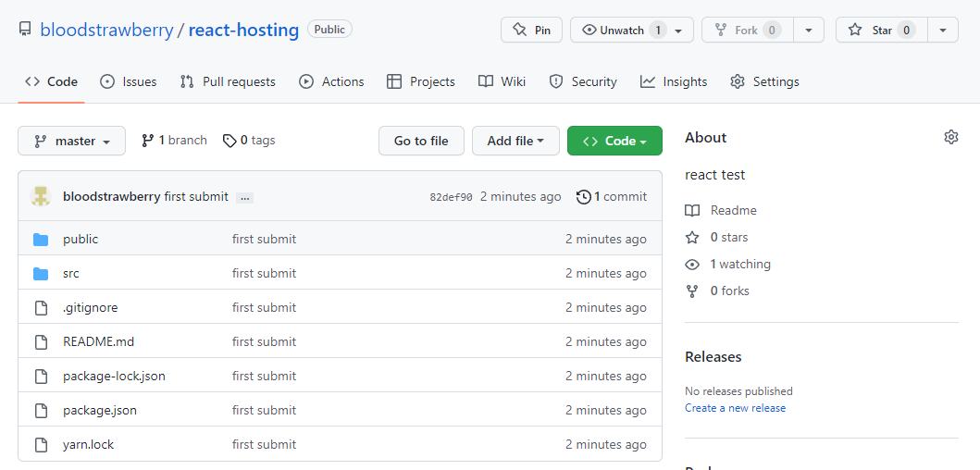Screen dimensions: 980x470
Task: Open the Security tab
Action: click(582, 81)
